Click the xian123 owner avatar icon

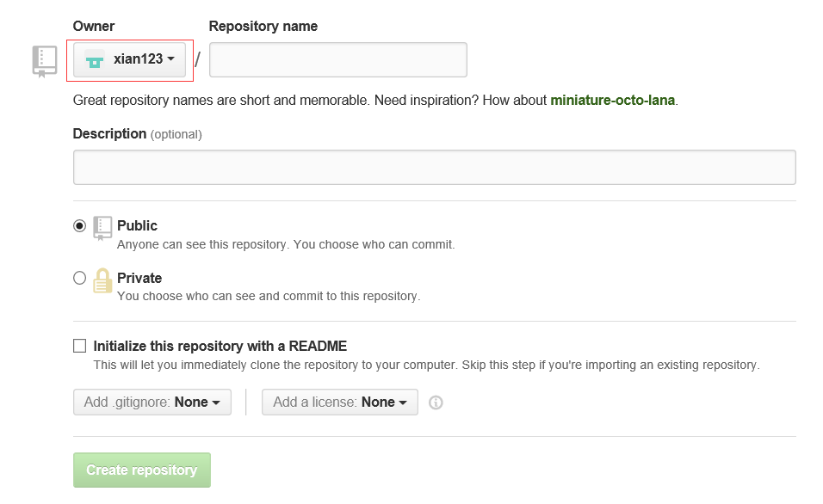[95, 60]
